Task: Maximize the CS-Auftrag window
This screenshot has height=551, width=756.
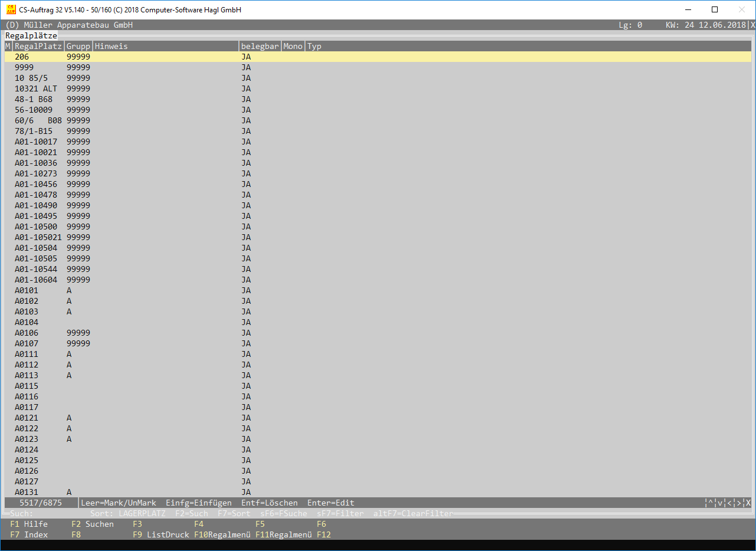Action: [x=715, y=9]
